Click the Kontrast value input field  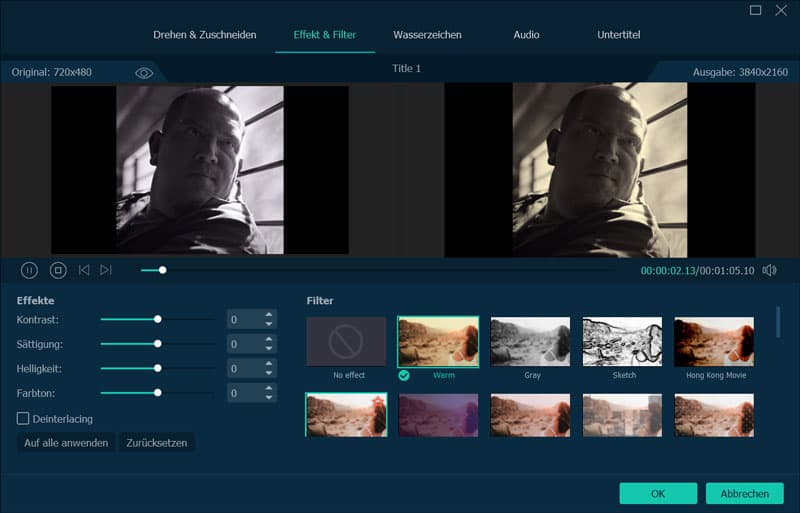pos(243,320)
